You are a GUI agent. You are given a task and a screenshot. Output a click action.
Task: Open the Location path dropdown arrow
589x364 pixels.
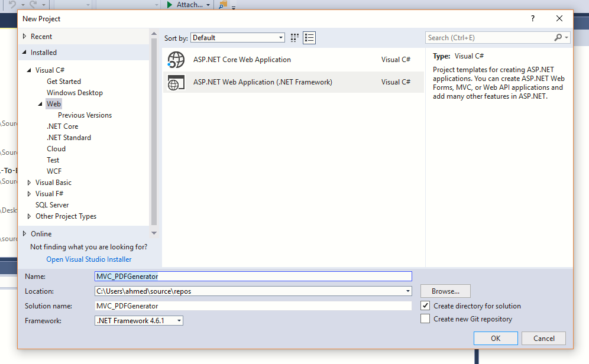(407, 291)
